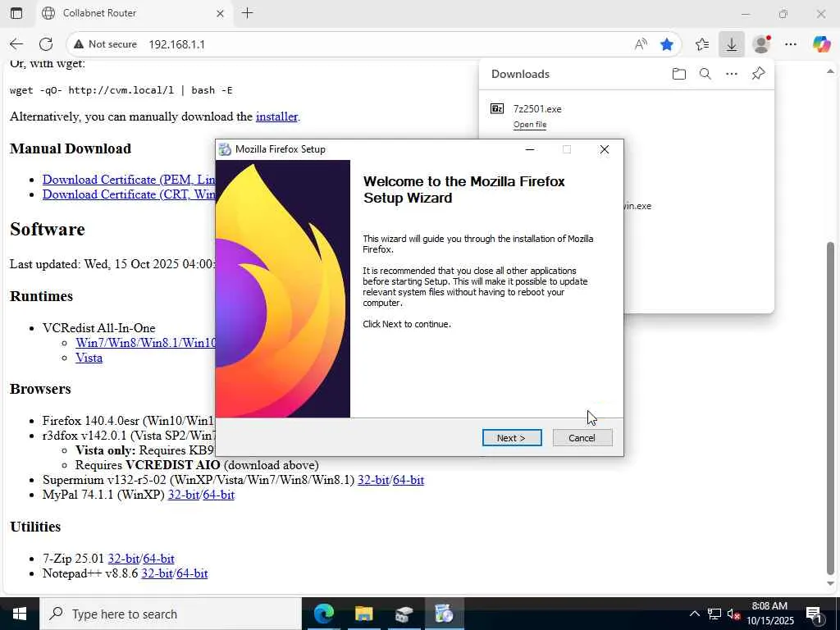Screen dimensions: 840x630
Task: Pin the Downloads panel
Action: pyautogui.click(x=758, y=73)
